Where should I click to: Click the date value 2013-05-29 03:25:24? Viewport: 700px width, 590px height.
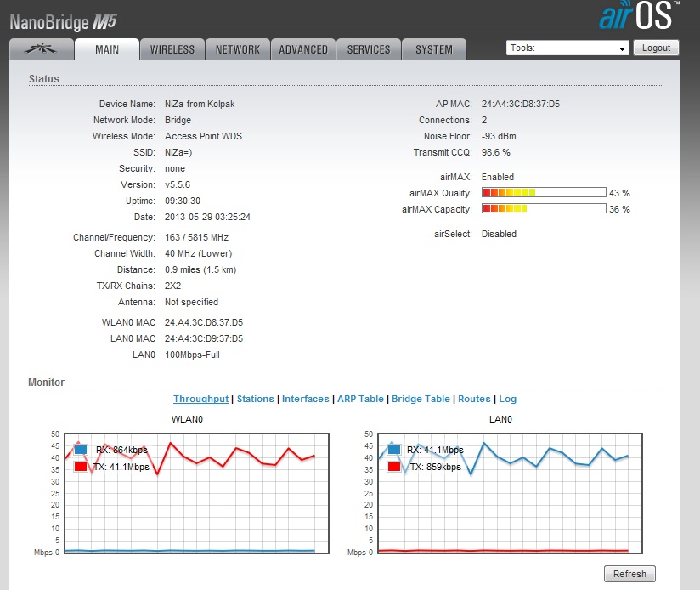point(207,217)
